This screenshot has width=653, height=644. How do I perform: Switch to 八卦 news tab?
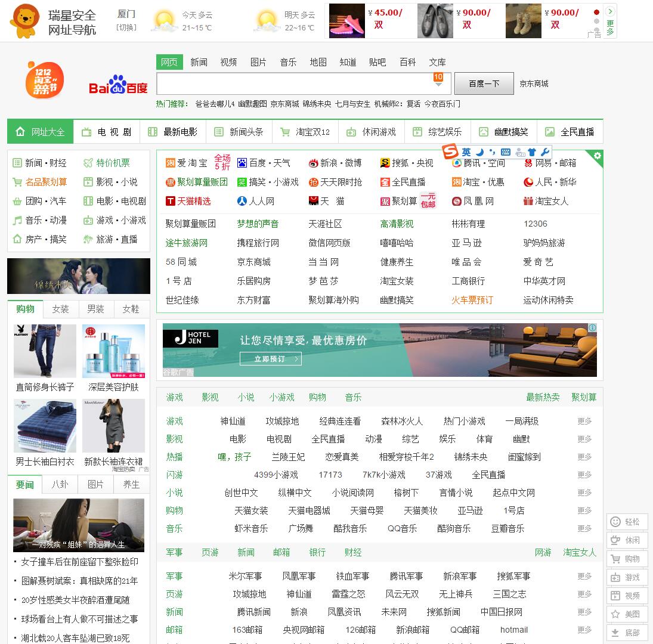pos(60,485)
